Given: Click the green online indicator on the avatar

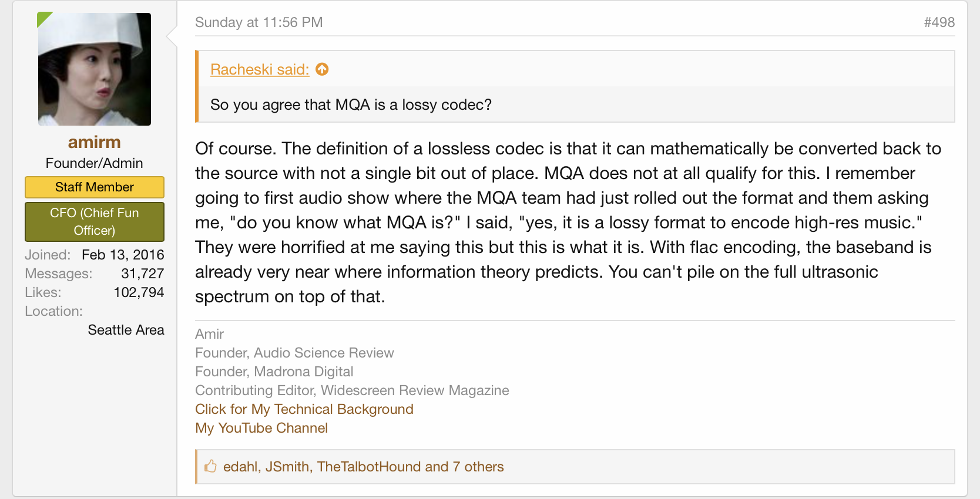Looking at the screenshot, I should click(x=43, y=18).
